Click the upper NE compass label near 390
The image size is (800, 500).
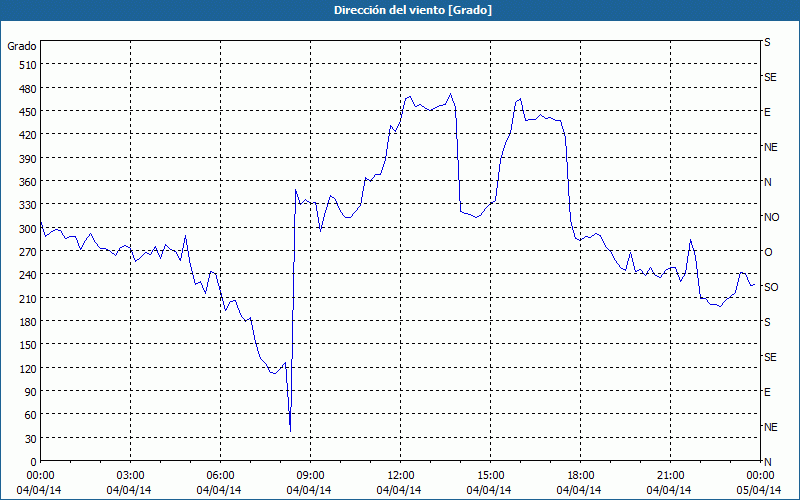[x=770, y=147]
